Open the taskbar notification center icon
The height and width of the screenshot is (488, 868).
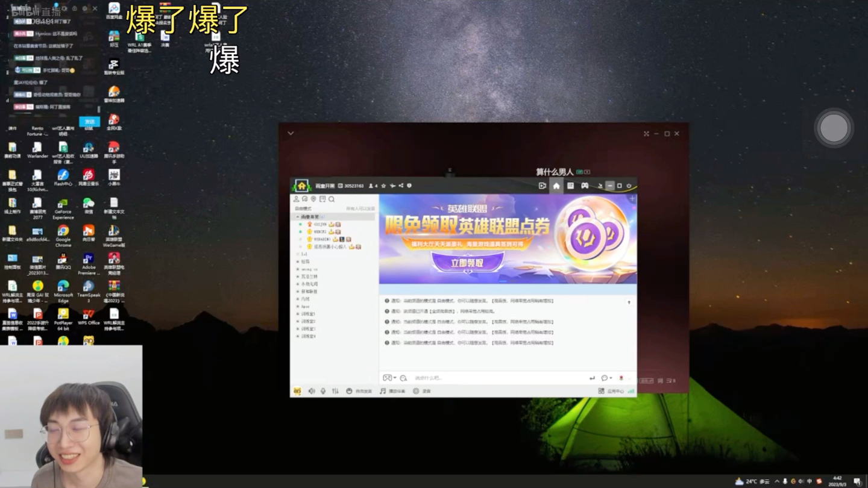[x=857, y=481]
